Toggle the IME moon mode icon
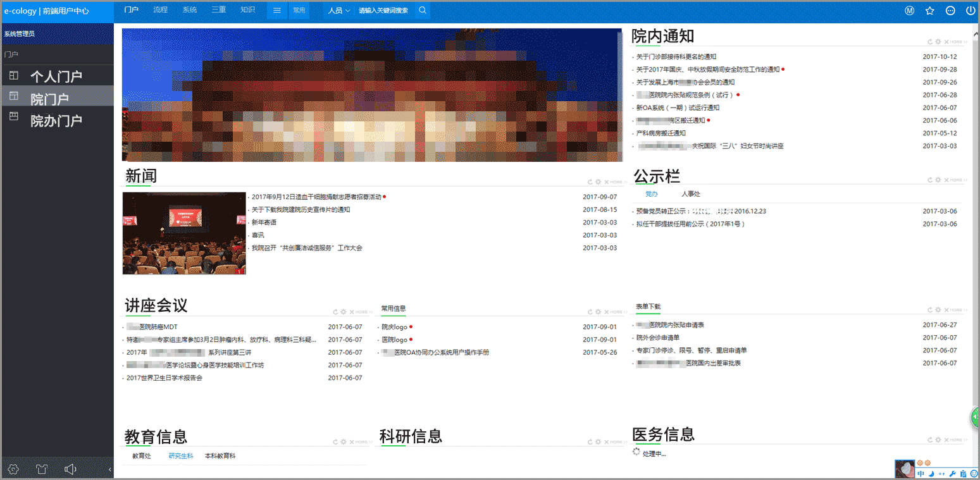This screenshot has height=480, width=980. [931, 474]
